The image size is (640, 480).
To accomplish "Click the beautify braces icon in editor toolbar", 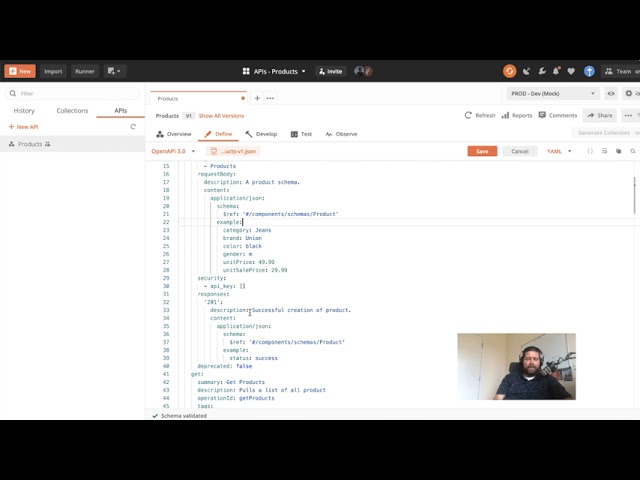I will 590,151.
